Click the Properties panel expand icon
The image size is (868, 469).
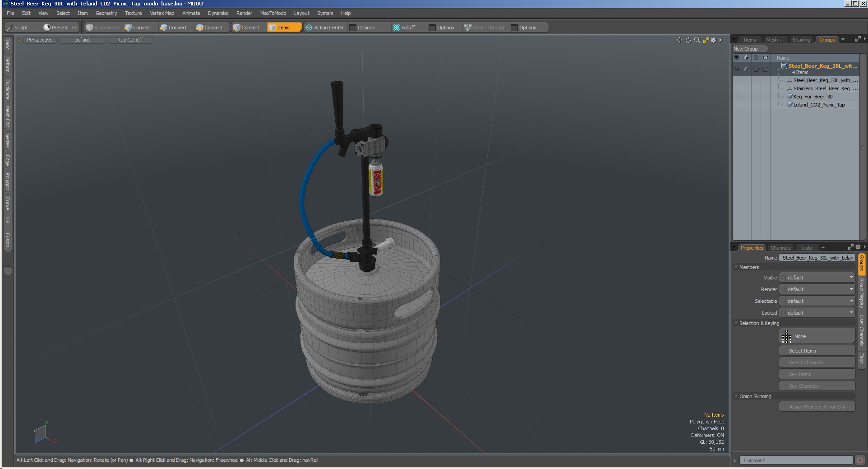pyautogui.click(x=850, y=247)
